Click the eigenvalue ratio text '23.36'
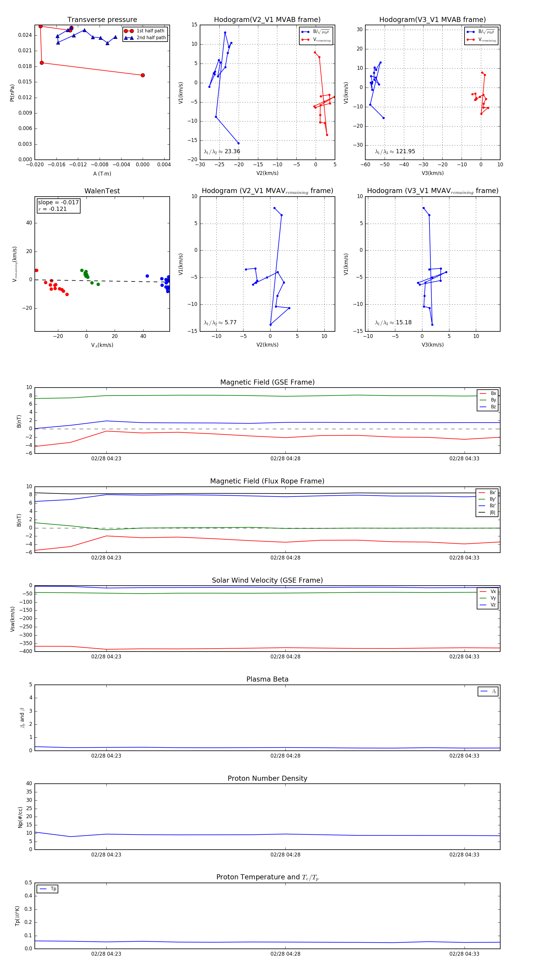This screenshot has height=980, width=535. tap(232, 151)
